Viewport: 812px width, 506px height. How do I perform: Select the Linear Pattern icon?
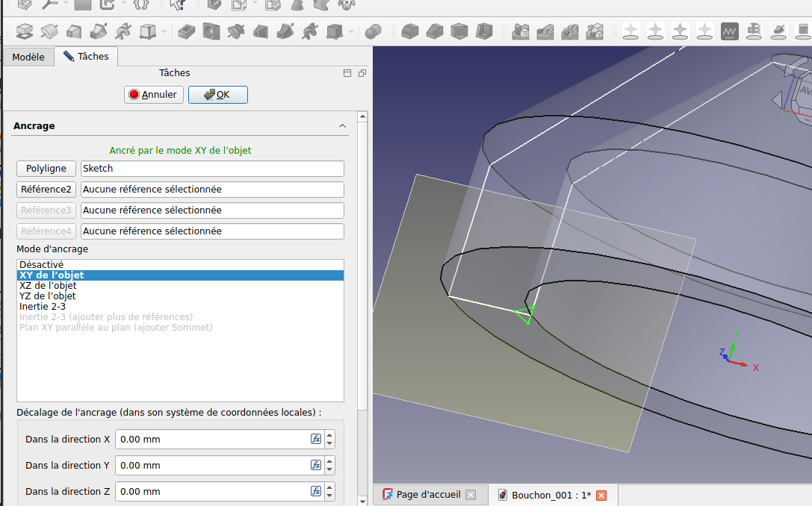click(545, 31)
